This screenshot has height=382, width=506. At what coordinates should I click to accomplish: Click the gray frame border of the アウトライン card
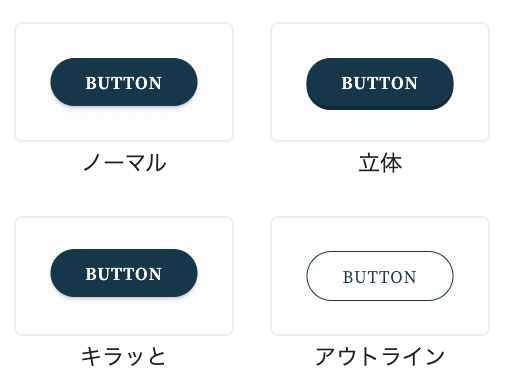pos(380,217)
